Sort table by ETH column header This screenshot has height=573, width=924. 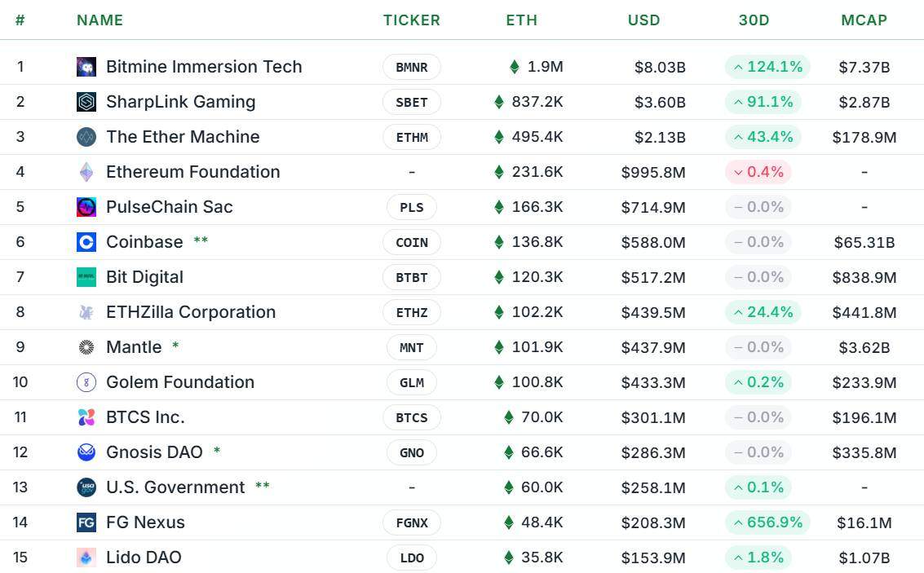[x=521, y=20]
